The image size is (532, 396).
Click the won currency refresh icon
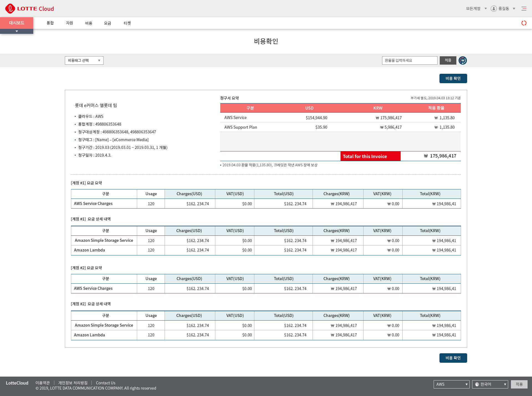(462, 60)
